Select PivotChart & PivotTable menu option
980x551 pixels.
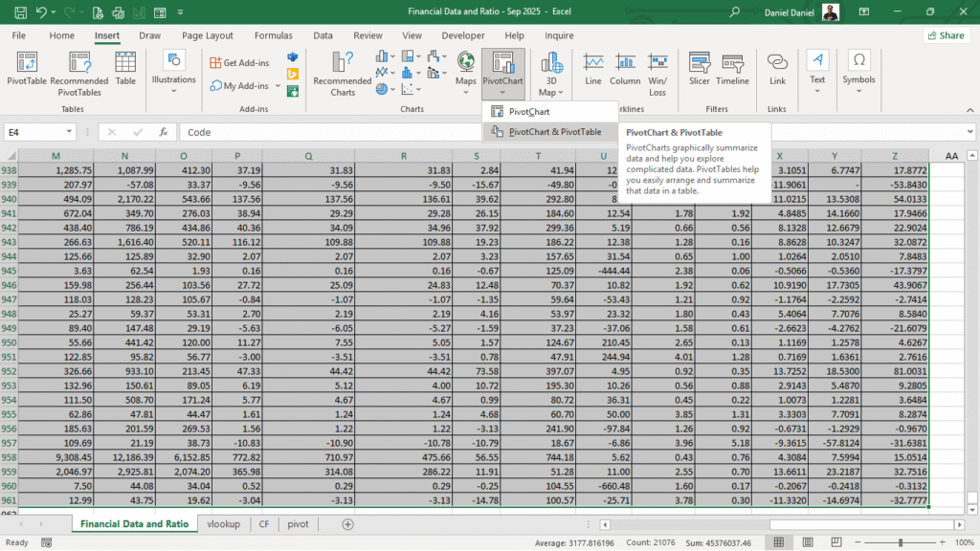coord(554,132)
